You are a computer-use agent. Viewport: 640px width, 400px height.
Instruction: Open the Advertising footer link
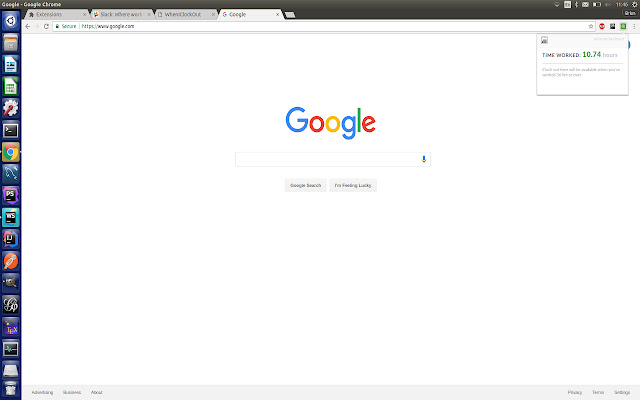pos(42,392)
